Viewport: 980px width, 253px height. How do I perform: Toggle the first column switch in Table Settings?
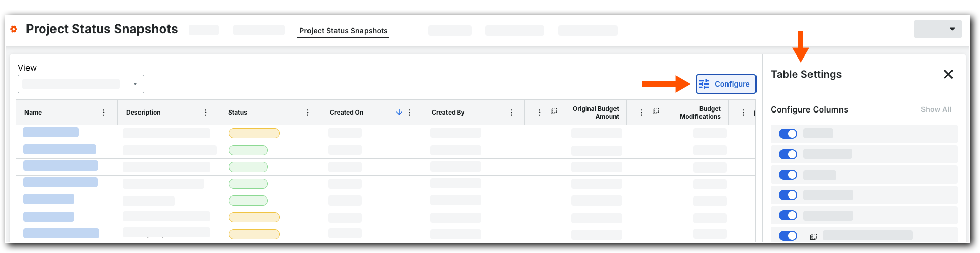788,134
